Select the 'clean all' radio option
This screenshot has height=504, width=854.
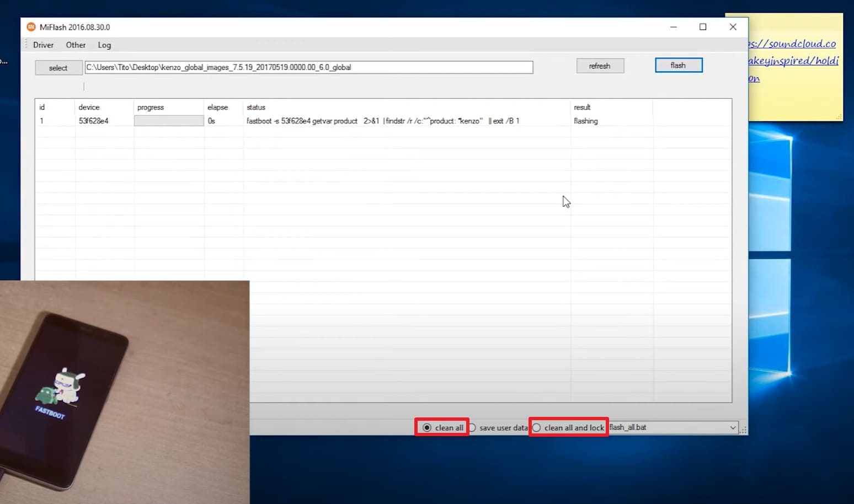point(442,427)
